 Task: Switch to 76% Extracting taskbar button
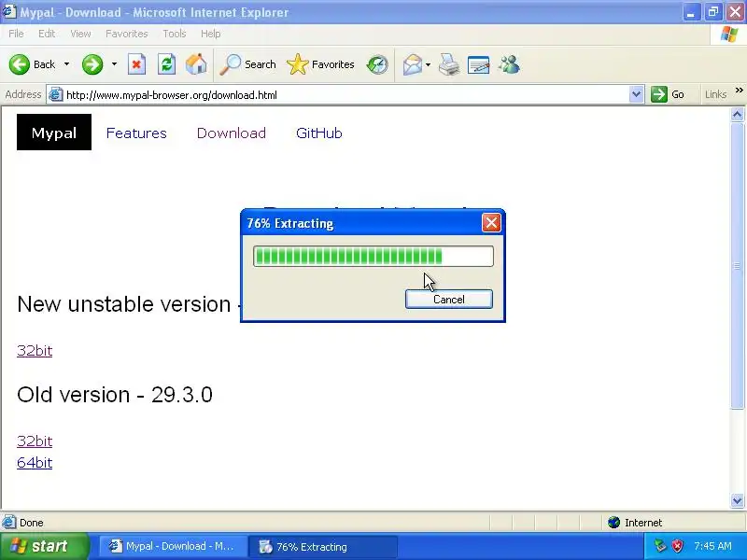click(322, 546)
